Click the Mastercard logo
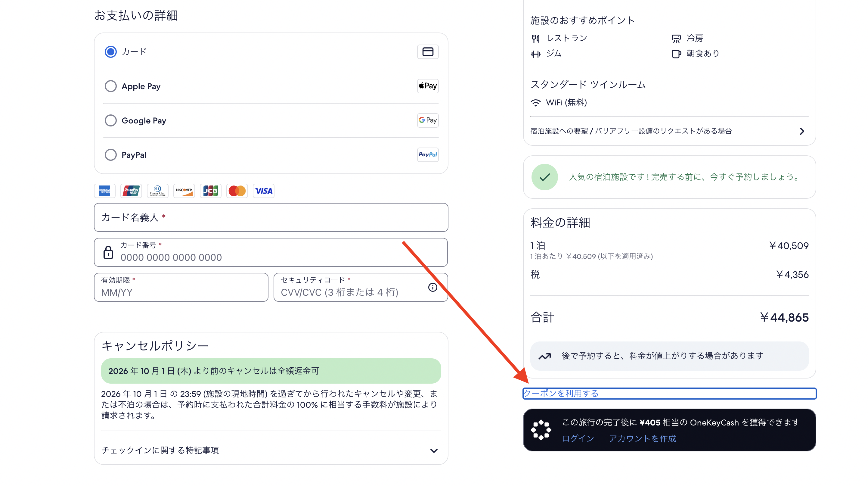Screen dimensions: 868x486 coord(237,191)
